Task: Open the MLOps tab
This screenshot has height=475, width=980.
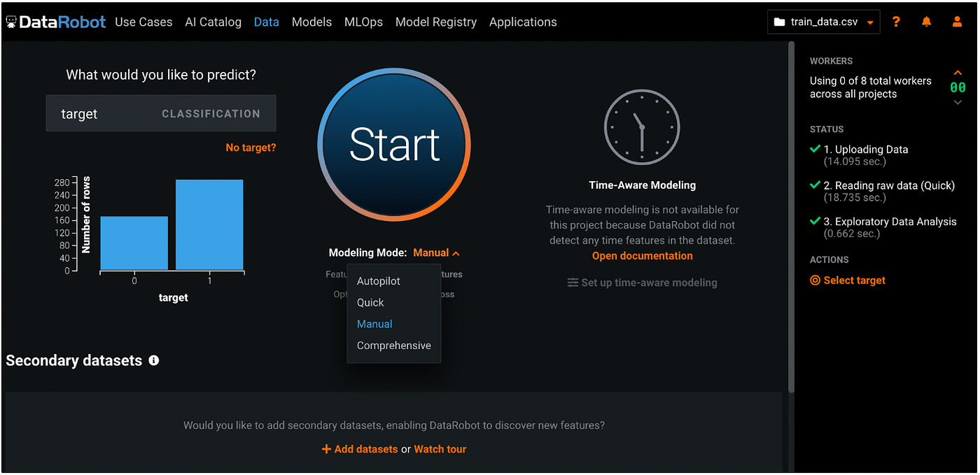Action: click(x=363, y=22)
